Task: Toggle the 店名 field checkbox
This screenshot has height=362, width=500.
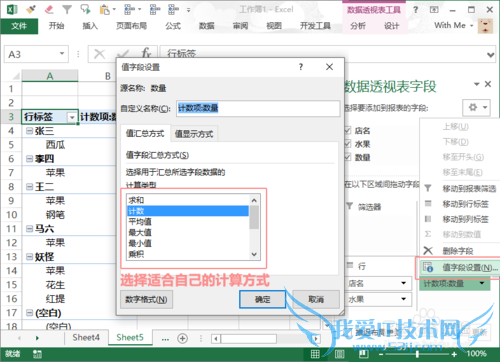Action: [348, 130]
